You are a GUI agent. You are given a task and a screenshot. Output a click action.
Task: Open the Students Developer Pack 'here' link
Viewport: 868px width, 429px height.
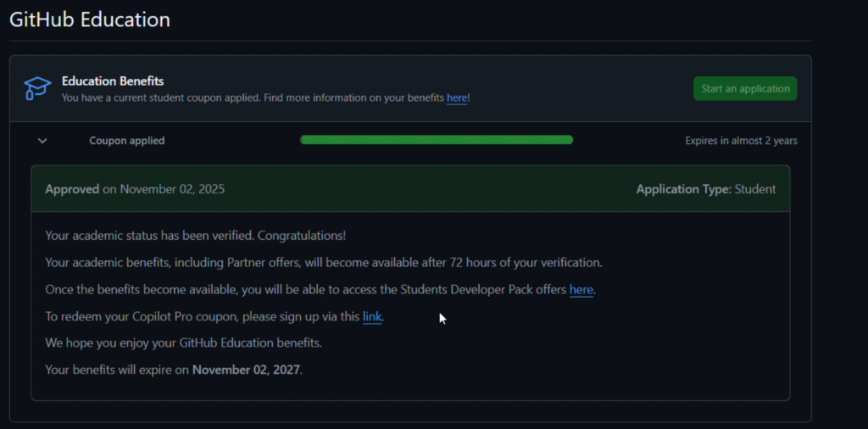[x=581, y=290]
